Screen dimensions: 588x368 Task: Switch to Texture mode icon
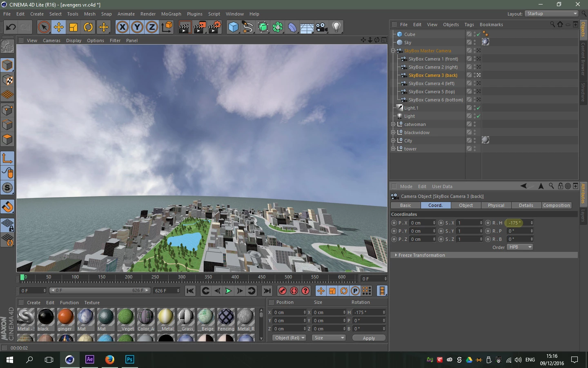point(7,80)
